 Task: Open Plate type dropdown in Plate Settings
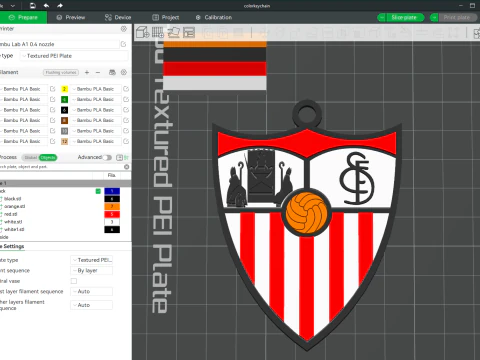91,260
